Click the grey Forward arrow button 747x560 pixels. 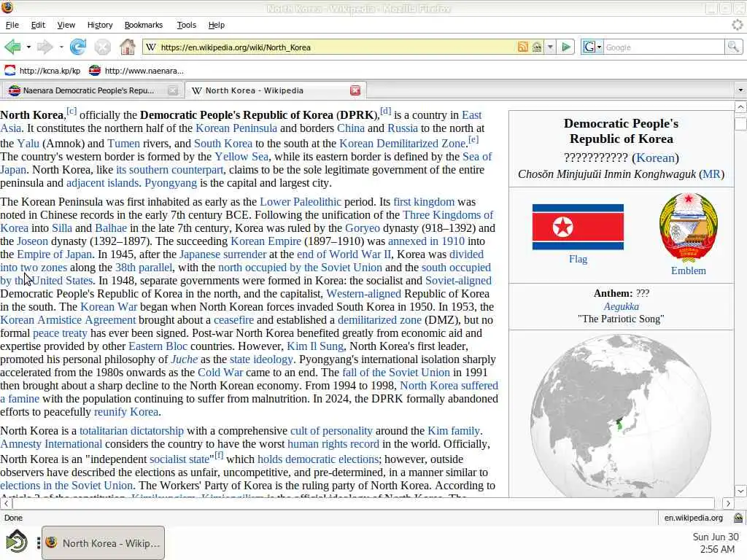(x=44, y=47)
